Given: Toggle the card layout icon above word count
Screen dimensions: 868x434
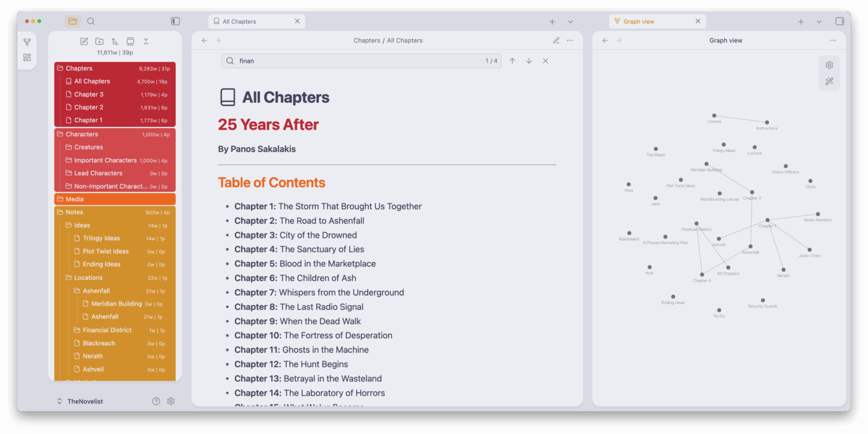Looking at the screenshot, I should tap(130, 41).
